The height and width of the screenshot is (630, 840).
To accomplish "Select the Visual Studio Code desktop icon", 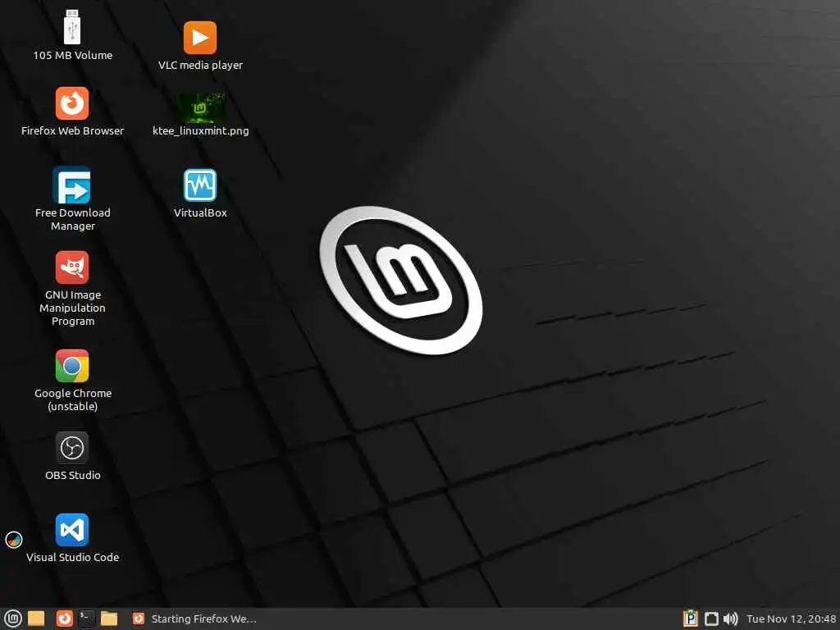I will tap(72, 529).
